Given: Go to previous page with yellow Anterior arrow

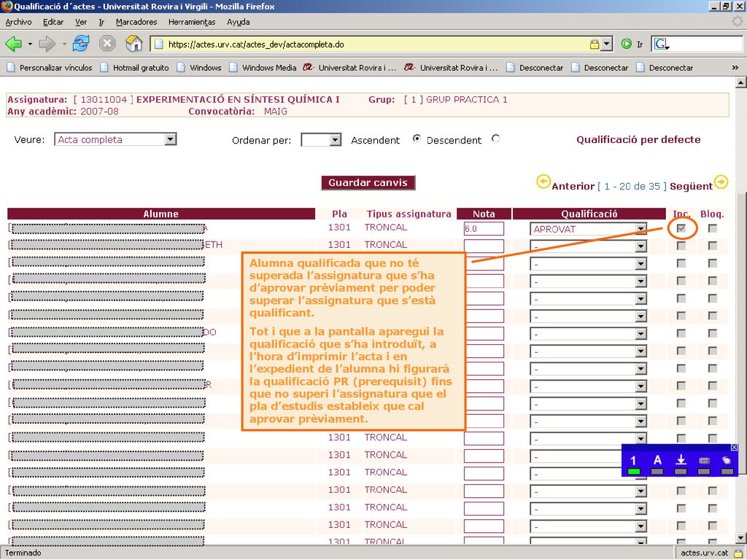Looking at the screenshot, I should pyautogui.click(x=543, y=182).
